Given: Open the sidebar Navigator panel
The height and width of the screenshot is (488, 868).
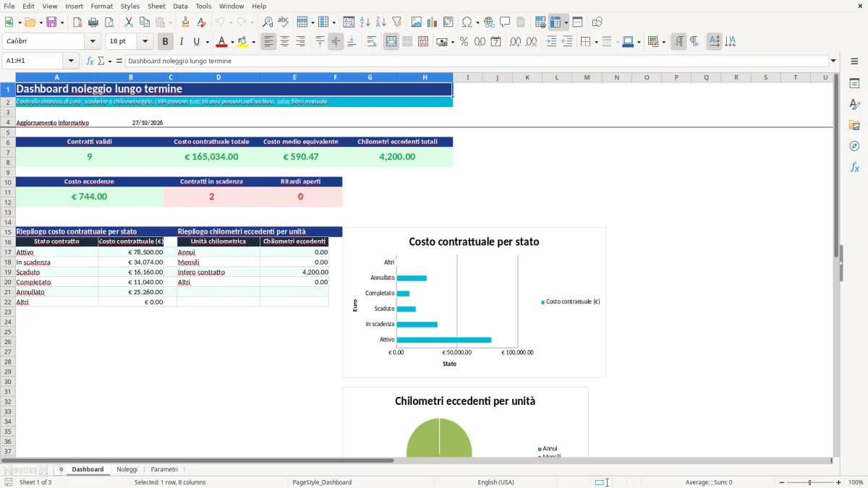Looking at the screenshot, I should tap(854, 147).
